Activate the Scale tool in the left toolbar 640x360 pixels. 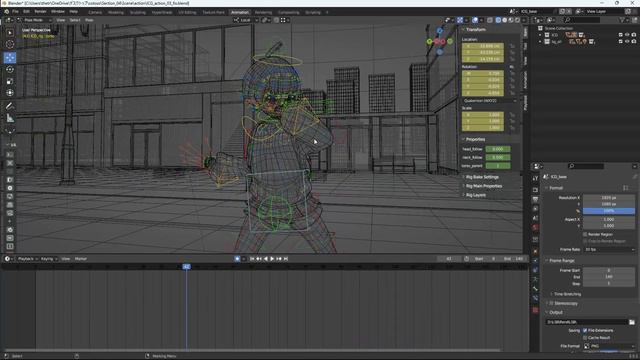(x=10, y=81)
